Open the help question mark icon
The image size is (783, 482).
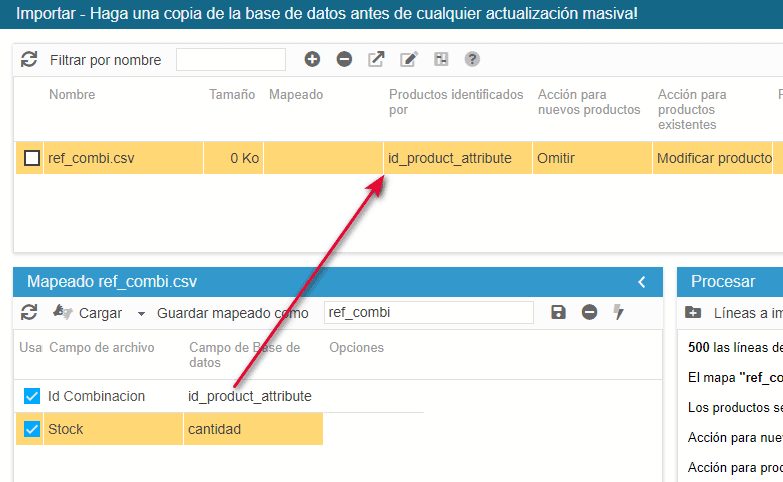[x=472, y=60]
